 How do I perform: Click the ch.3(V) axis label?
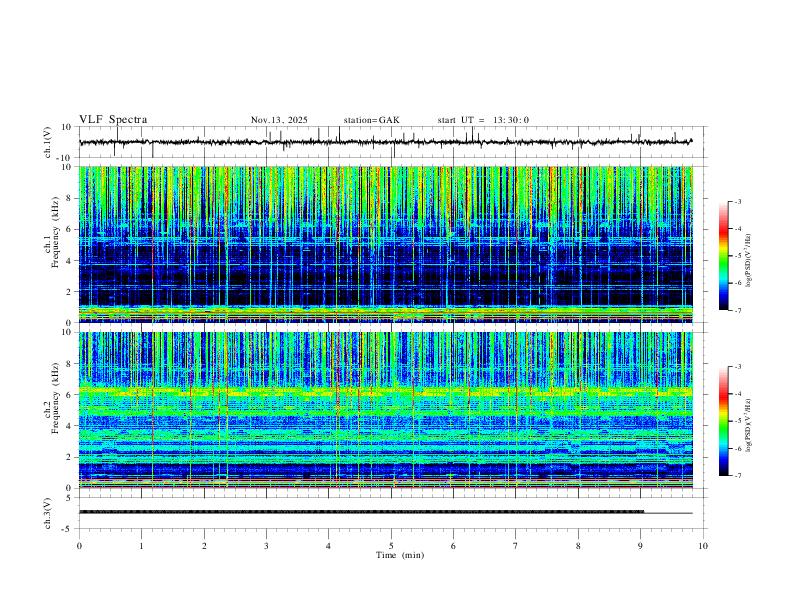tap(48, 513)
